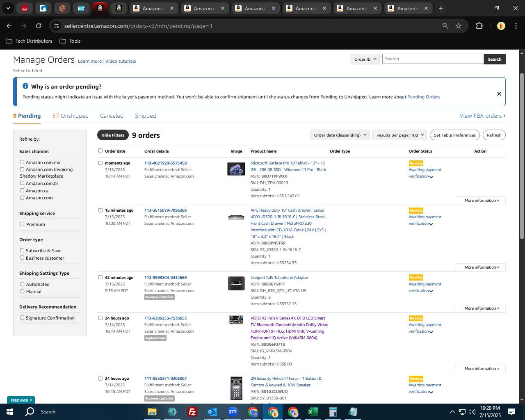Open the EC pinned browser tab
This screenshot has width=525, height=420.
click(81, 8)
